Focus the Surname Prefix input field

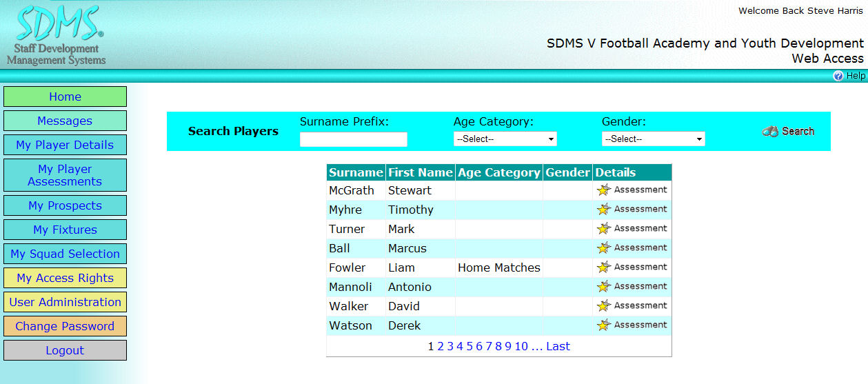[354, 139]
